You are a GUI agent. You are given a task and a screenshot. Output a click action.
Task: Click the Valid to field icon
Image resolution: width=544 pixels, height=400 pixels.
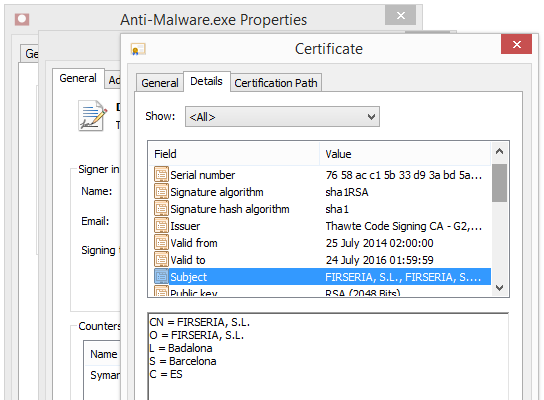(x=161, y=259)
